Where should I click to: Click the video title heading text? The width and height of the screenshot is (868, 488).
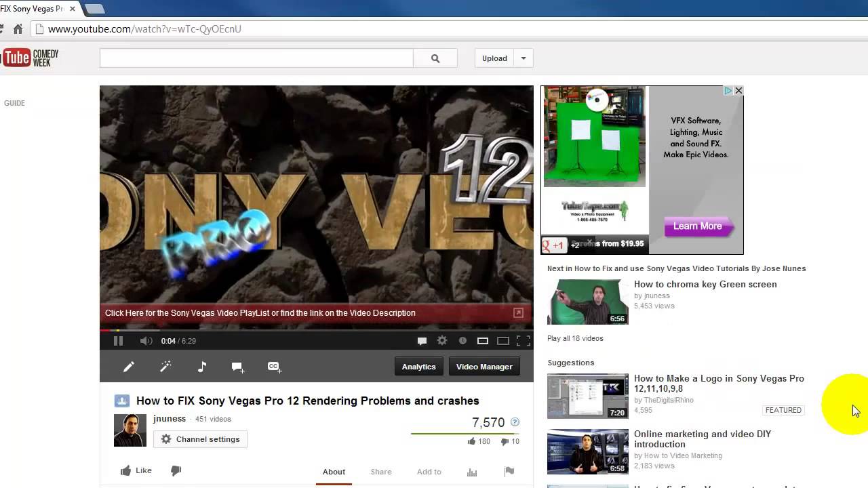(x=308, y=401)
